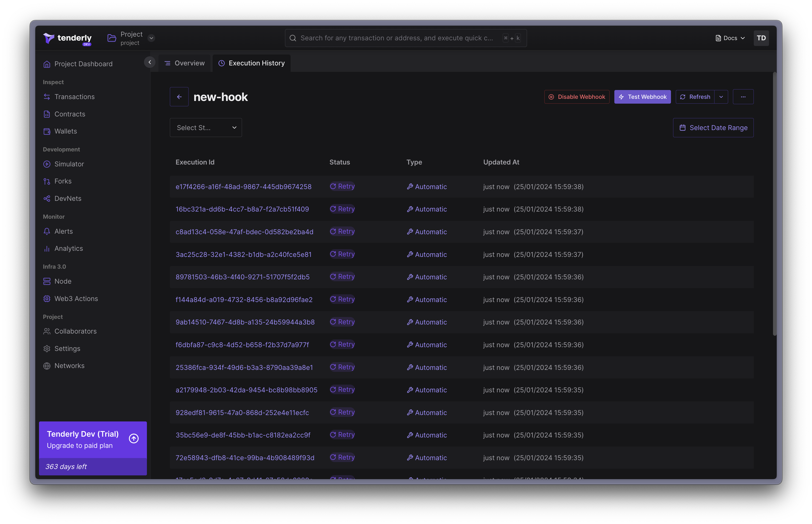Click the Updated At time for f144a84d row
Viewport: 812px width, 524px height.
[x=533, y=300]
